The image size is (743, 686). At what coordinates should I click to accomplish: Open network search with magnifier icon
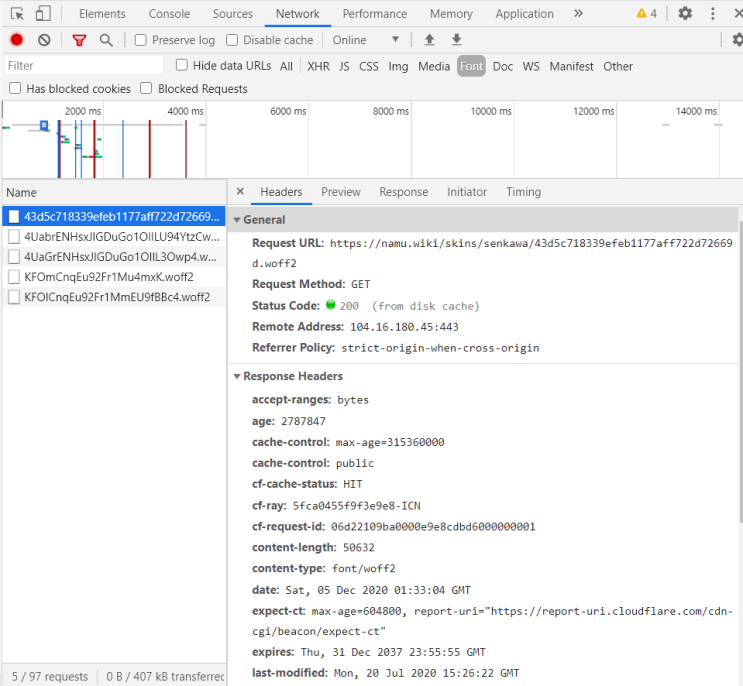[x=106, y=40]
